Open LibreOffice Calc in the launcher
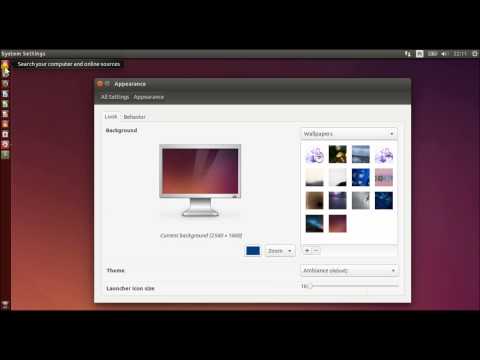 click(5, 104)
